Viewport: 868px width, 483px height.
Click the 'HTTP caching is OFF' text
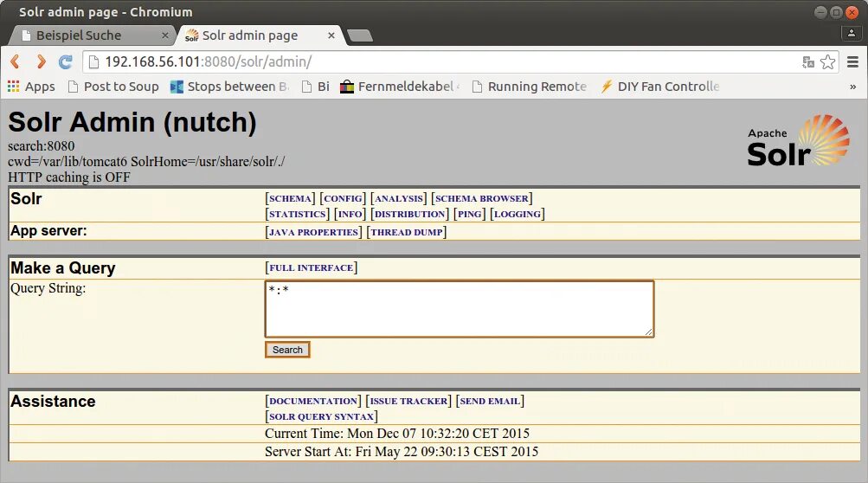(x=69, y=177)
